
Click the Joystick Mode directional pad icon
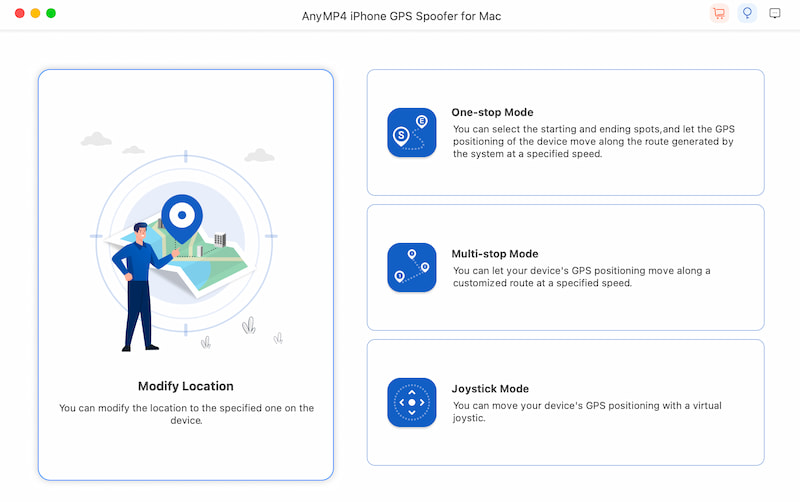tap(412, 402)
